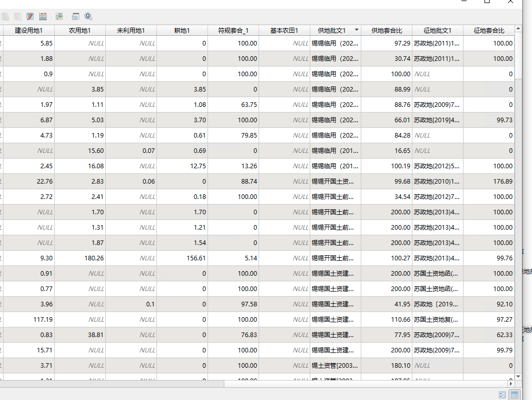Screen dimensions: 532x400
Task: Select the cell with value 176.89
Action: pyautogui.click(x=489, y=182)
